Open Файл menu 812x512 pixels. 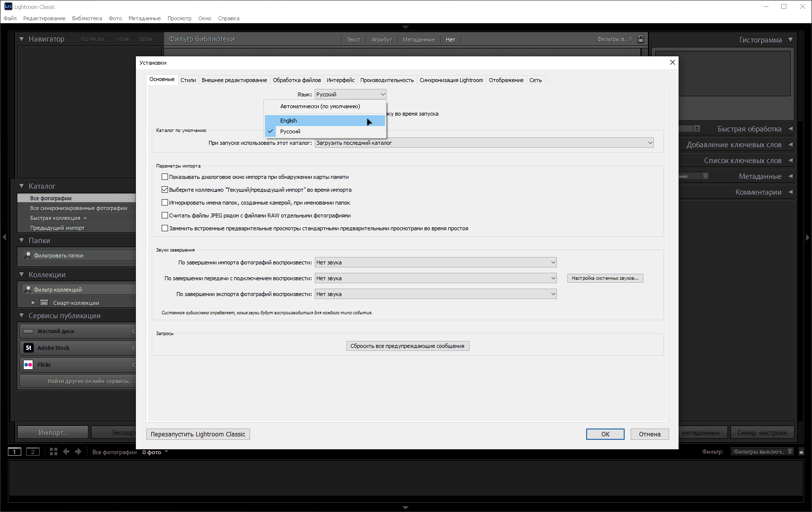pos(10,18)
